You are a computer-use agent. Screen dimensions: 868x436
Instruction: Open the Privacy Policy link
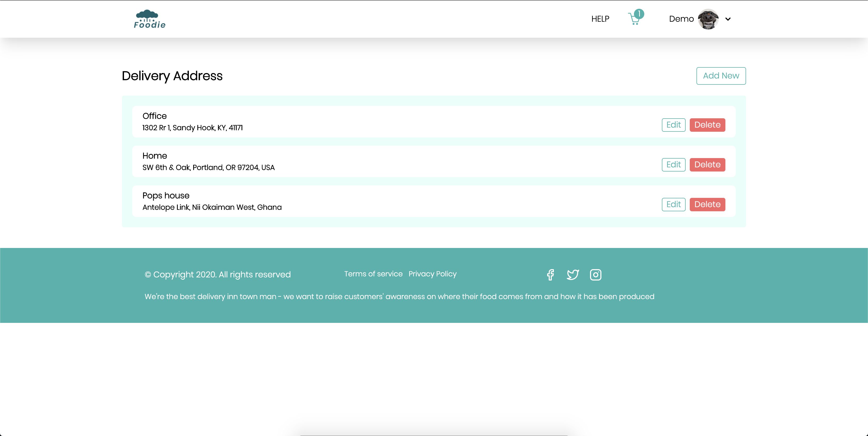(x=433, y=274)
